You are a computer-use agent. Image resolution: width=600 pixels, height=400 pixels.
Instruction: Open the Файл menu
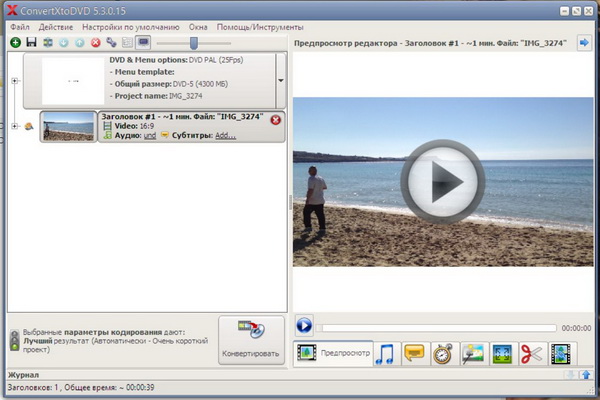tap(19, 25)
